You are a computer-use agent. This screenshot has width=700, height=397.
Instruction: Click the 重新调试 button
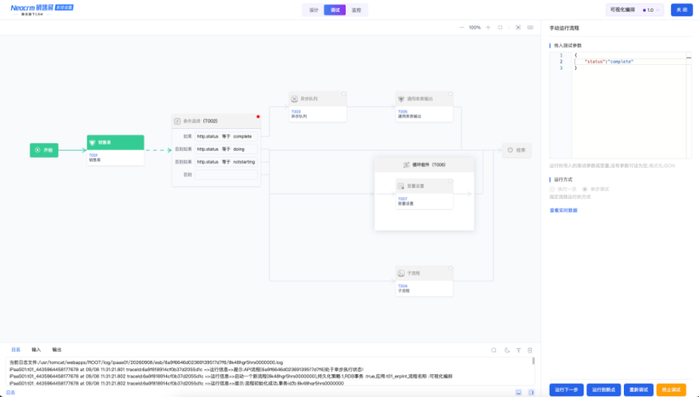(638, 390)
